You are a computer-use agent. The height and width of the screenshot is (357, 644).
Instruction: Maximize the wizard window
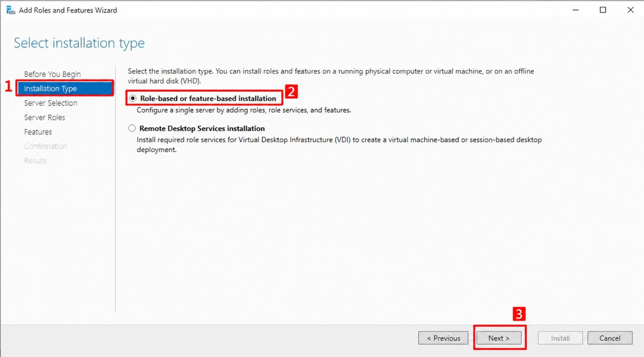603,10
